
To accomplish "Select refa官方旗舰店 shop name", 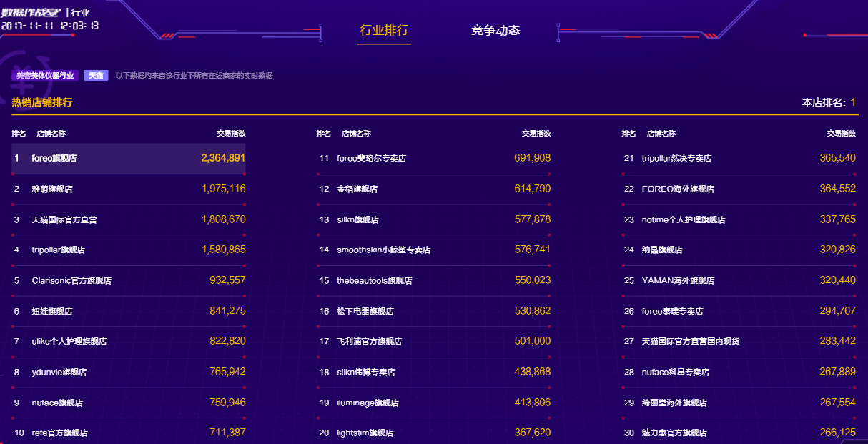I will pyautogui.click(x=60, y=433).
